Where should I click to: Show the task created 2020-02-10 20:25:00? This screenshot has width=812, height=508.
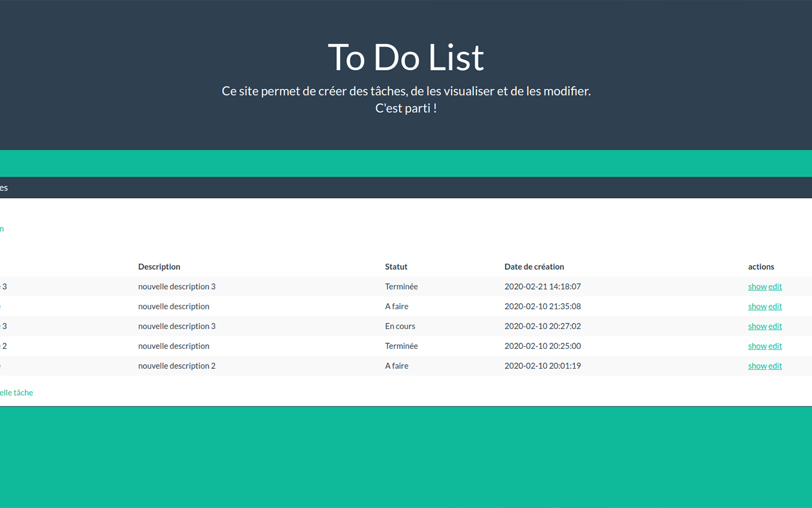[x=757, y=346]
